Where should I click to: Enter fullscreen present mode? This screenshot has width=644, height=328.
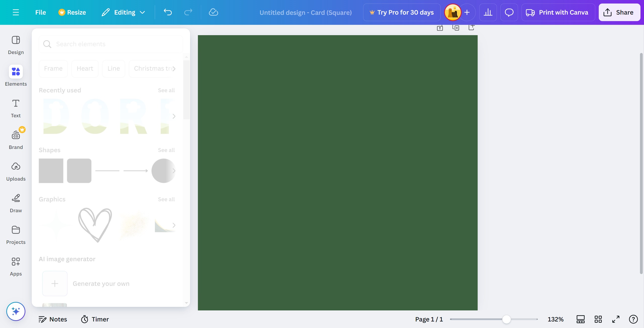[x=616, y=319]
